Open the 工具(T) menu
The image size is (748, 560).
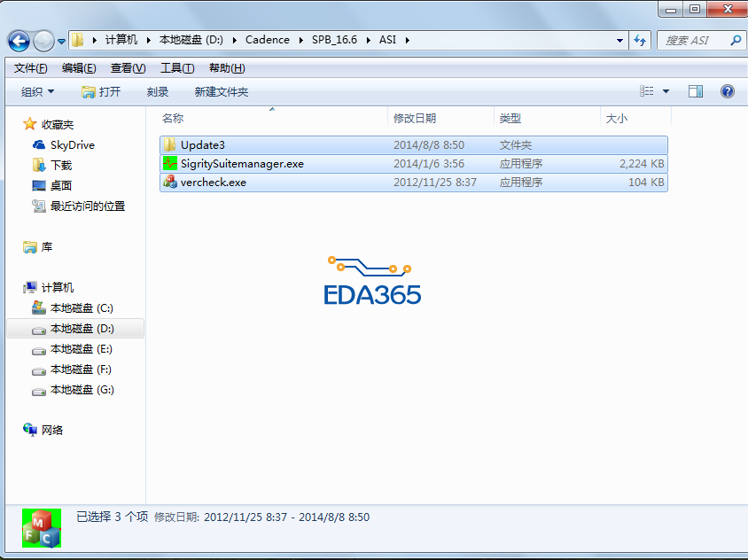tap(177, 68)
